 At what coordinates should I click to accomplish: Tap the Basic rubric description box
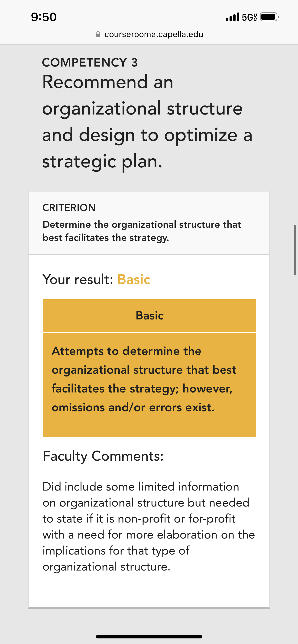150,385
